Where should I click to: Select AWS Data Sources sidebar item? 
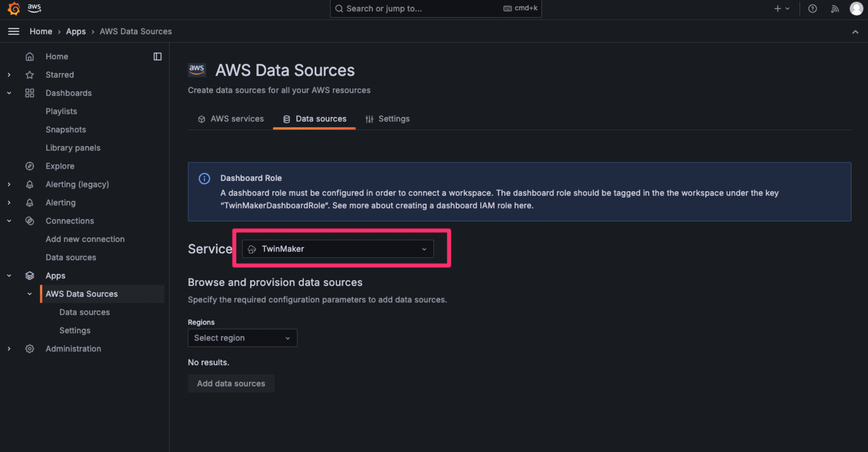tap(102, 294)
